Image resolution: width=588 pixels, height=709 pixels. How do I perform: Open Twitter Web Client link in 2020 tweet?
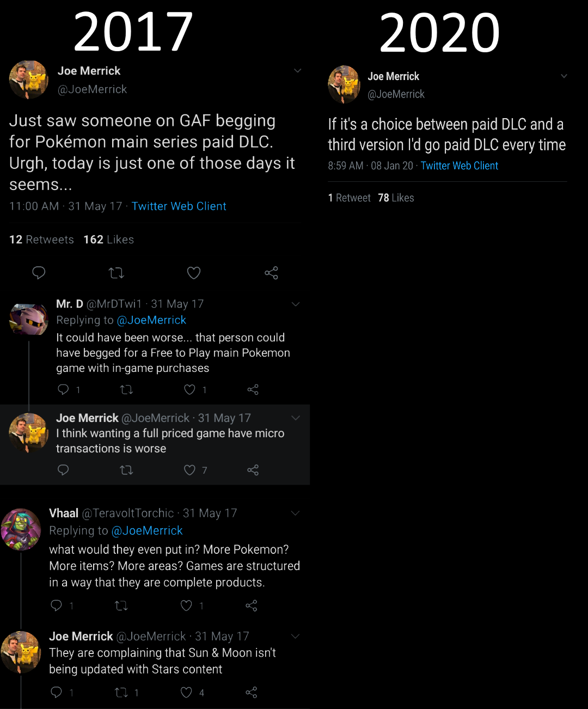[460, 166]
